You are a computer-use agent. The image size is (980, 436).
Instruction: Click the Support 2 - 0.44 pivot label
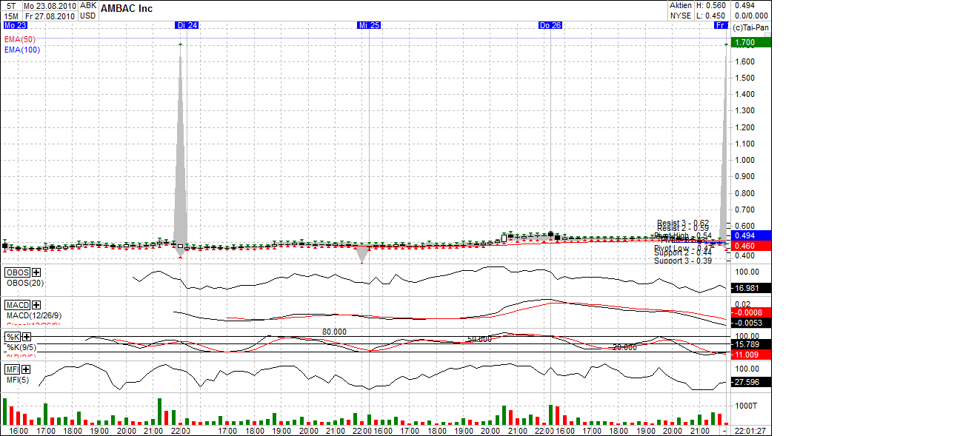(683, 252)
